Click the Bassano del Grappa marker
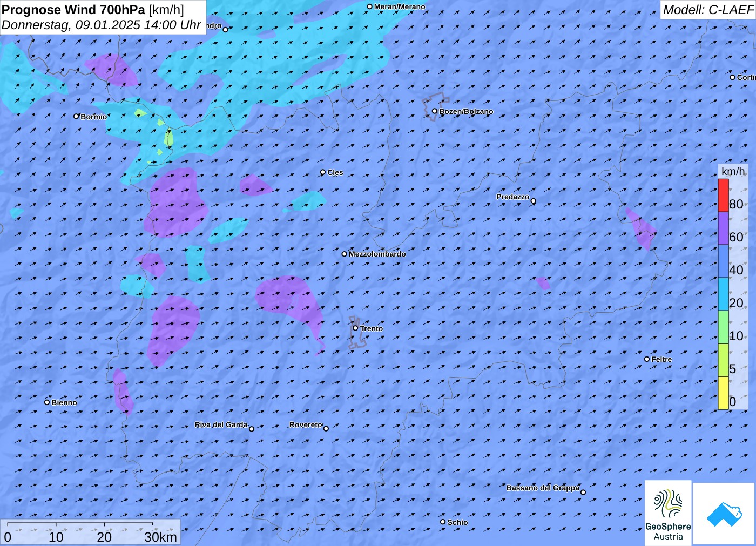The height and width of the screenshot is (546, 756). [583, 492]
